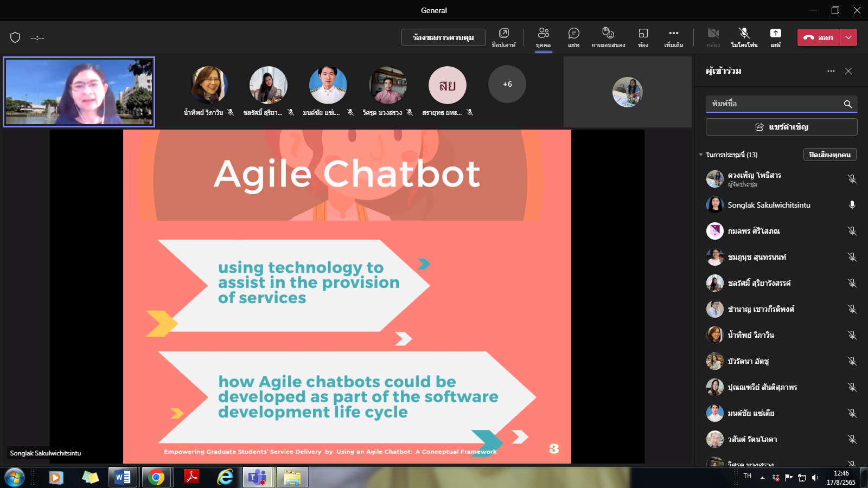Viewport: 868px width, 488px height.
Task: Open breakout rooms
Action: point(643,37)
